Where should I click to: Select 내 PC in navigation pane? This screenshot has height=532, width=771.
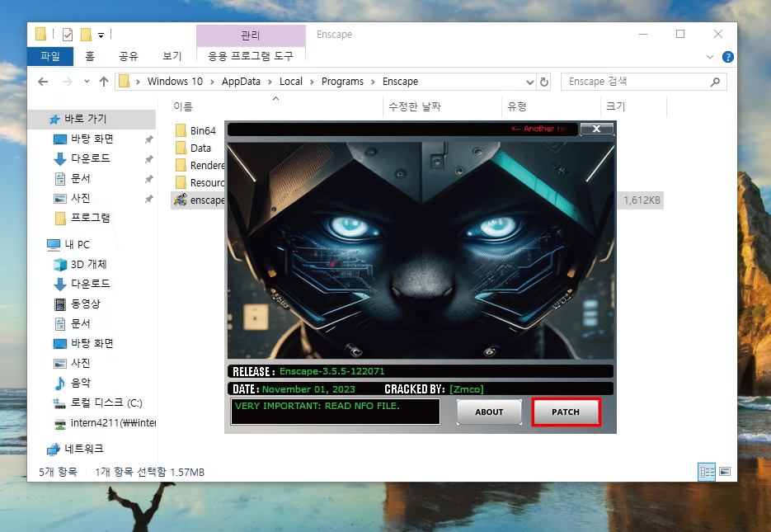tap(78, 244)
